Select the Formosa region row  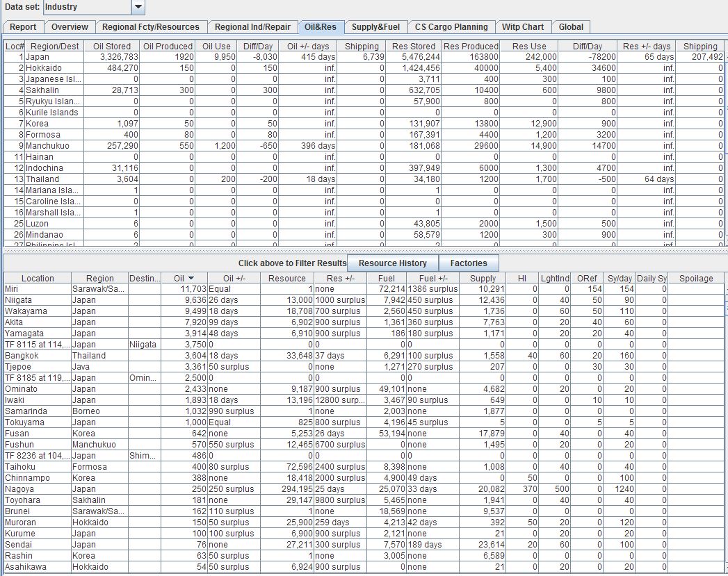point(364,135)
